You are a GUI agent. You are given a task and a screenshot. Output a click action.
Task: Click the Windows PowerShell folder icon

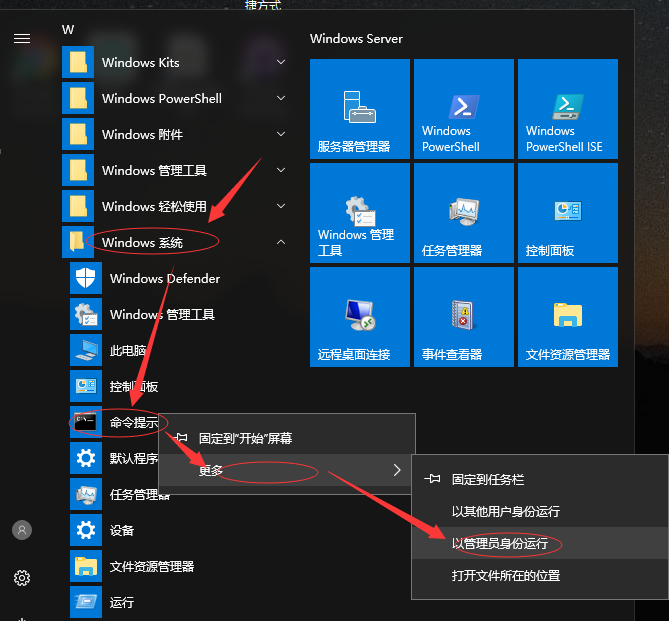78,98
